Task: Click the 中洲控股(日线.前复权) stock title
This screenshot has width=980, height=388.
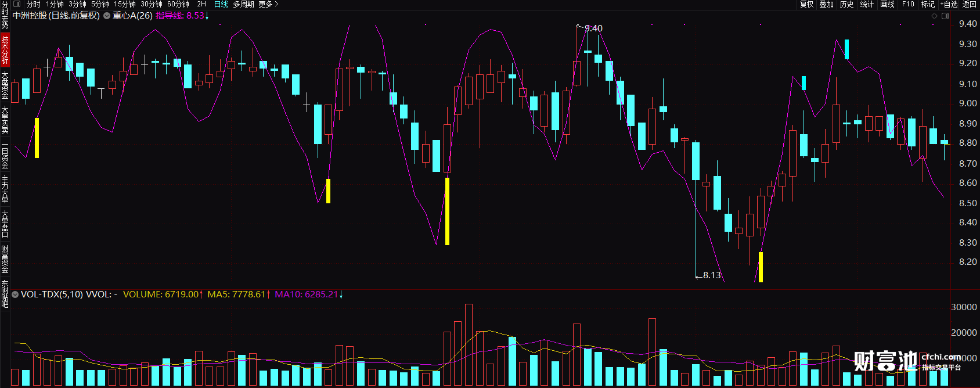Action: click(56, 16)
